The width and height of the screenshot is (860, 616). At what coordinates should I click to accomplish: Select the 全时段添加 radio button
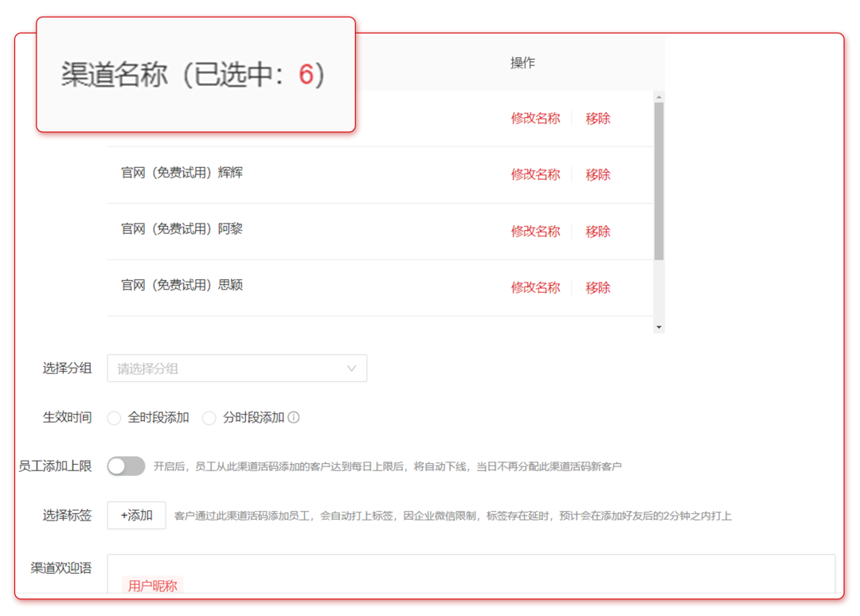click(x=114, y=417)
